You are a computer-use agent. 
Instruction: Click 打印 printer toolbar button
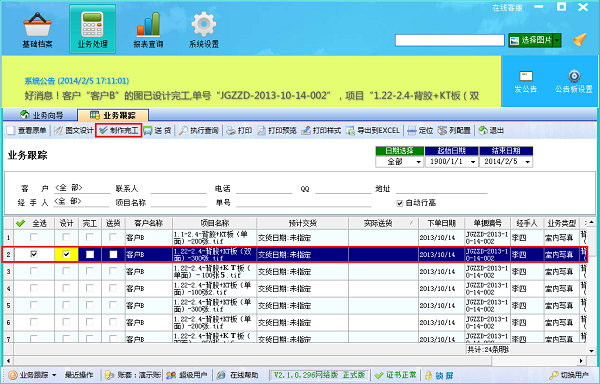tap(239, 130)
